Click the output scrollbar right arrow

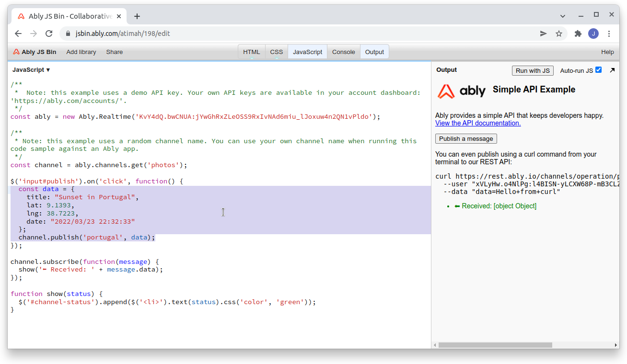coord(616,345)
